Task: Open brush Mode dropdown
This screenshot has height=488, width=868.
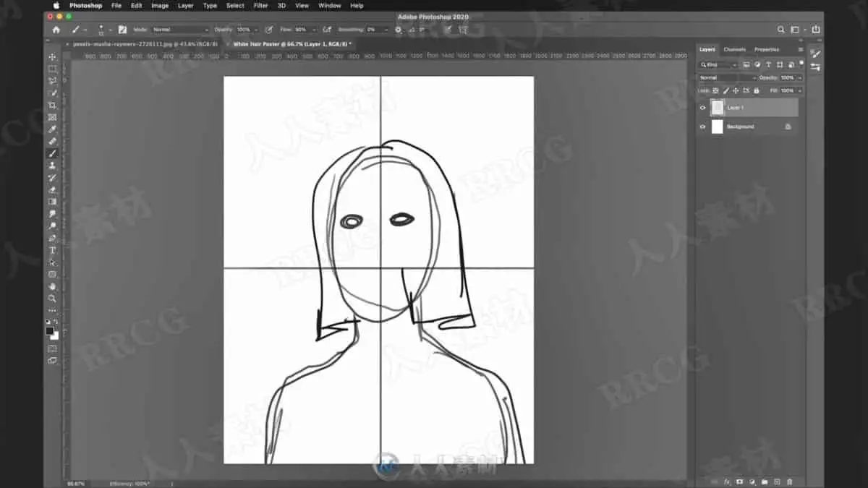Action: pyautogui.click(x=180, y=30)
